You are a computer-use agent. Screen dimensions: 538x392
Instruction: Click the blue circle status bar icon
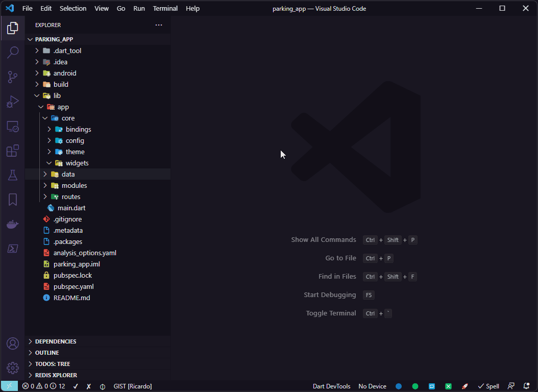398,386
